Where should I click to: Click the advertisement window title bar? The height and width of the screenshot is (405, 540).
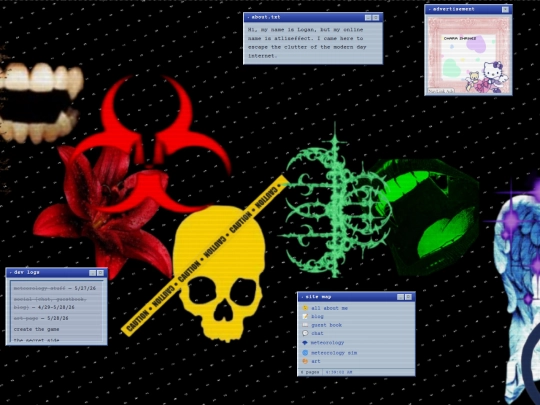point(468,9)
